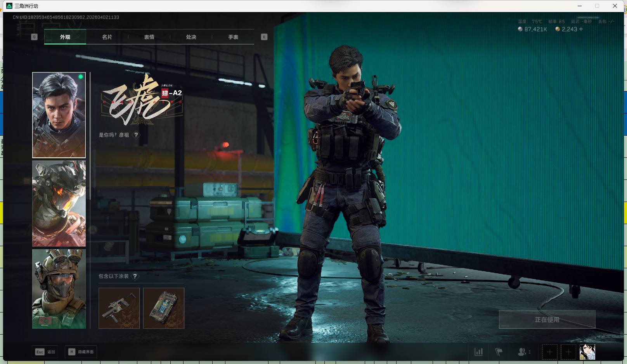Click the gold coin currency icon

[x=558, y=29]
